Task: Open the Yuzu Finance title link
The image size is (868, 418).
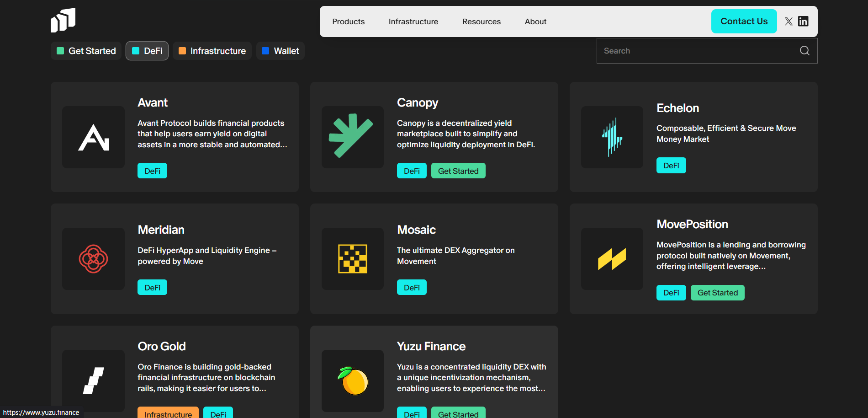Action: (431, 346)
